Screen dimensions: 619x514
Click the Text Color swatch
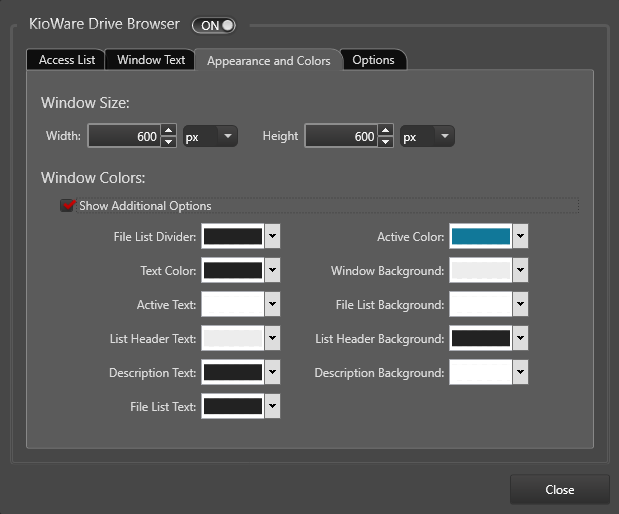click(233, 270)
